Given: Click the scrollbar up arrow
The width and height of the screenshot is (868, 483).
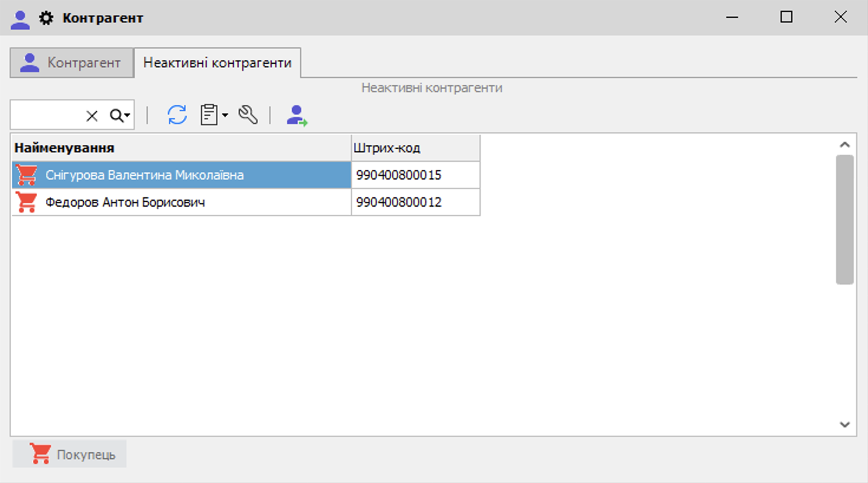Looking at the screenshot, I should point(845,145).
